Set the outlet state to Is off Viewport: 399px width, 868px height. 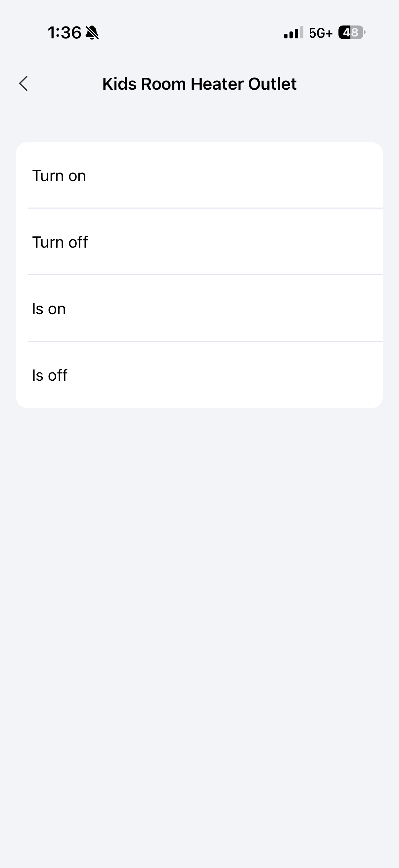pyautogui.click(x=199, y=375)
